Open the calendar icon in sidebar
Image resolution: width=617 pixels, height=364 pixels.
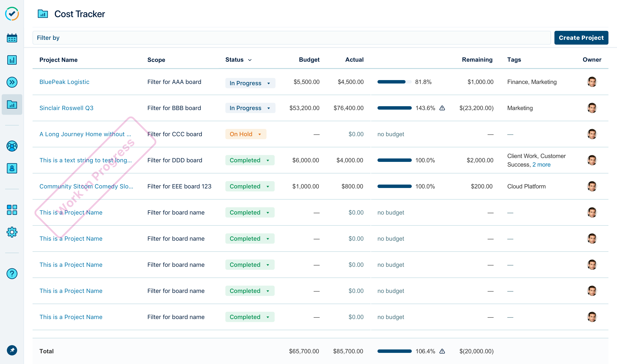click(12, 38)
